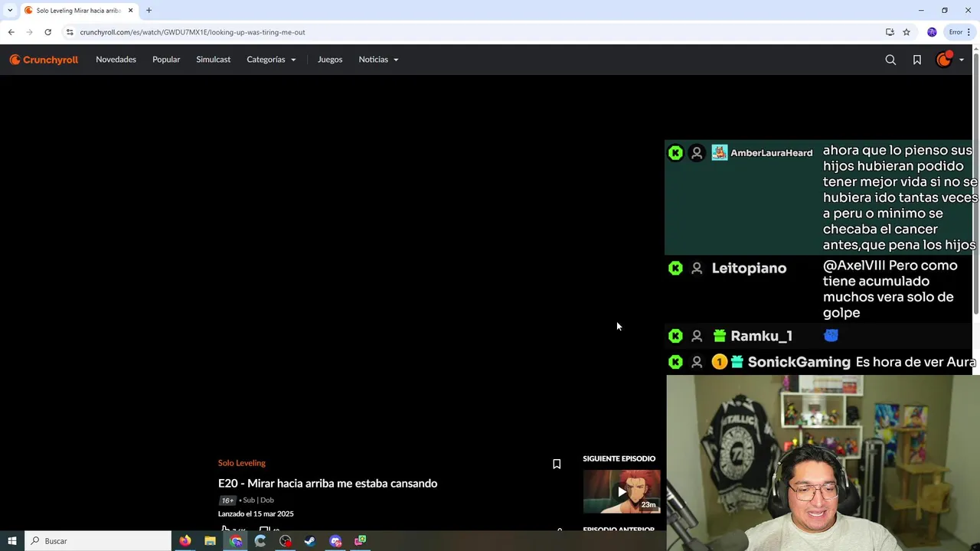
Task: Go to Crunchyroll home via logo
Action: pyautogui.click(x=44, y=60)
